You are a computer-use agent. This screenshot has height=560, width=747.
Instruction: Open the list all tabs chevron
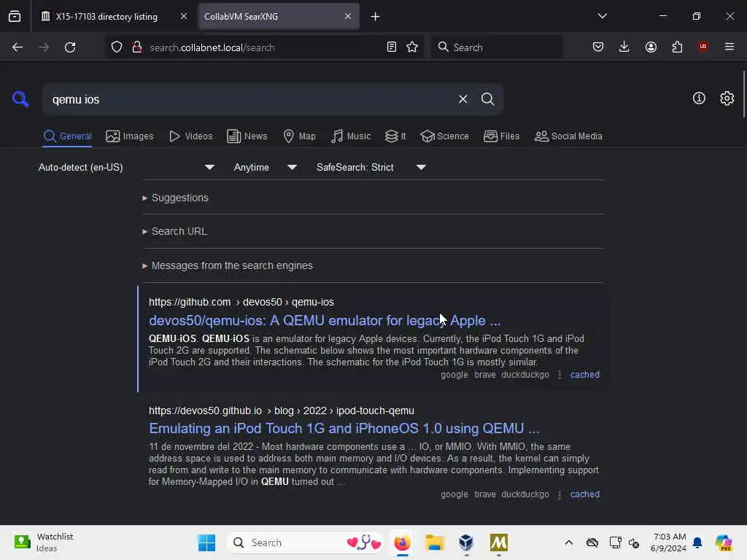(602, 16)
